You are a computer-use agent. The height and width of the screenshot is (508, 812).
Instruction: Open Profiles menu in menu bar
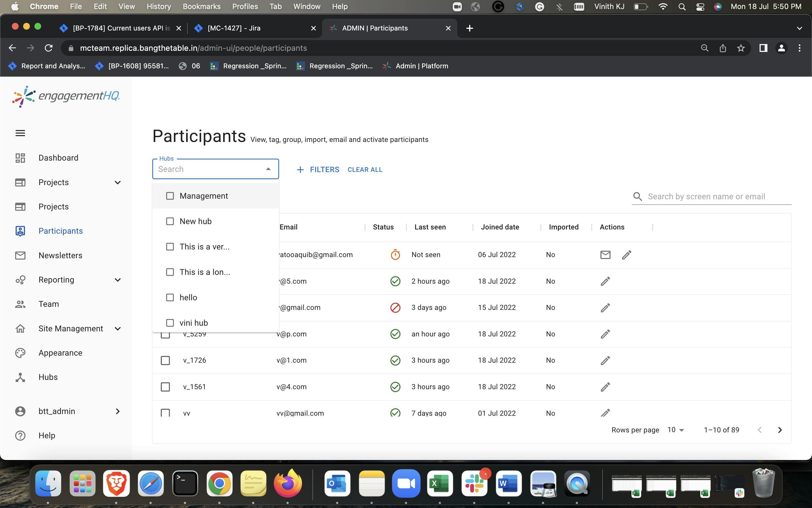click(x=245, y=6)
